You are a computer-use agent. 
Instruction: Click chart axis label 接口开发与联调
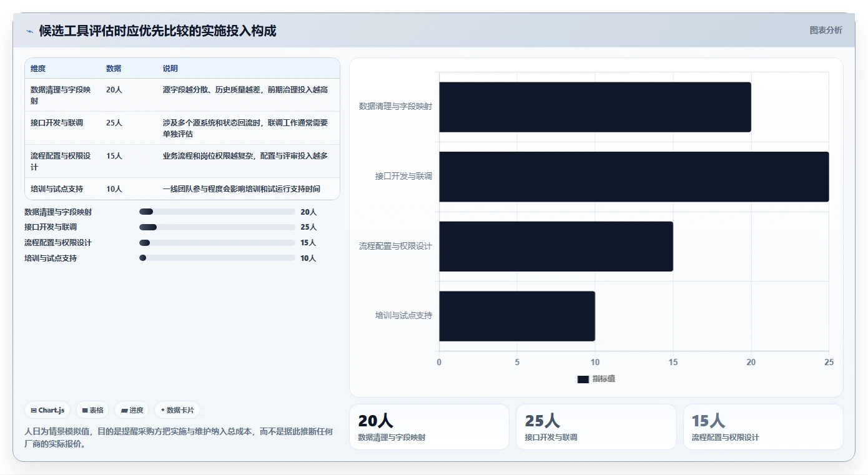(x=403, y=176)
